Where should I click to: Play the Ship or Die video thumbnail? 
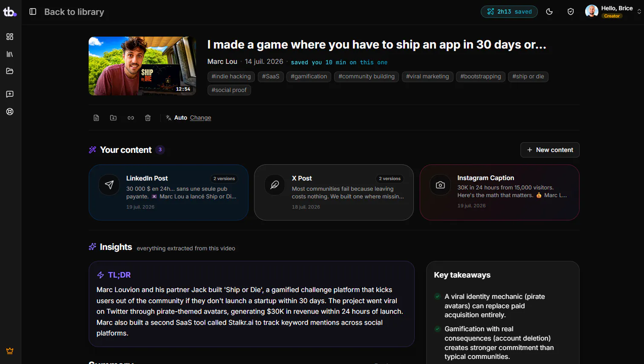coord(142,66)
